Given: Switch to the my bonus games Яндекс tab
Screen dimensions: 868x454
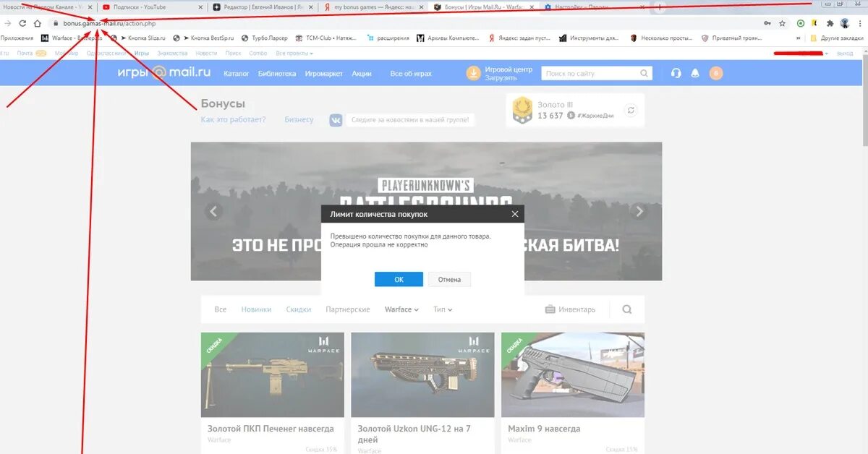Looking at the screenshot, I should 375,7.
